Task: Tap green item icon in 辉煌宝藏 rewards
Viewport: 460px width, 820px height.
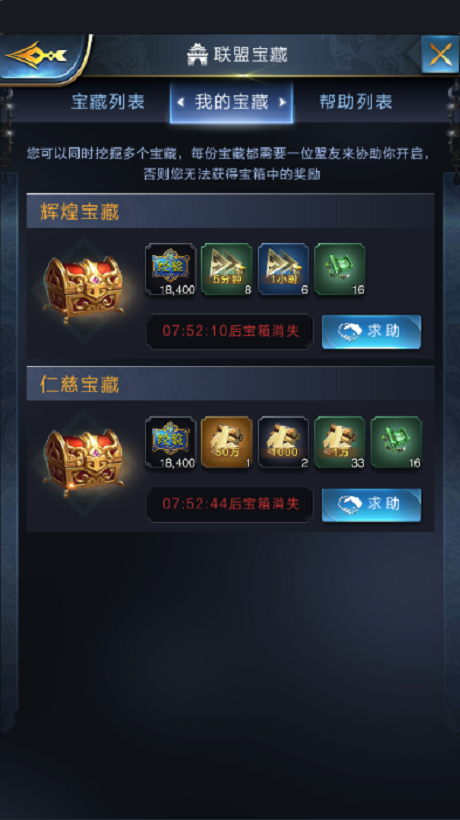Action: (340, 269)
